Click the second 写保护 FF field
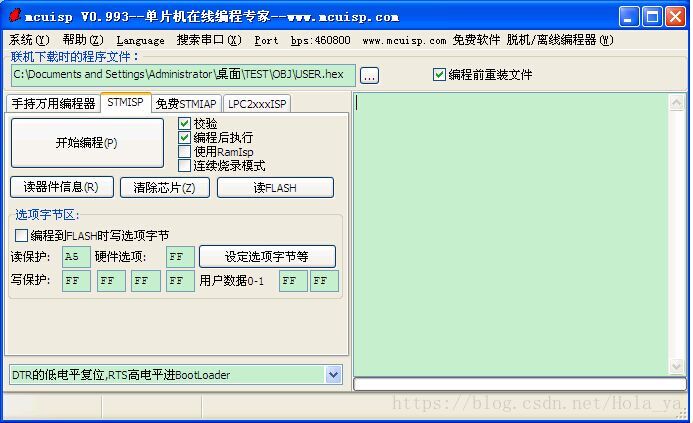The height and width of the screenshot is (423, 693). tap(111, 281)
